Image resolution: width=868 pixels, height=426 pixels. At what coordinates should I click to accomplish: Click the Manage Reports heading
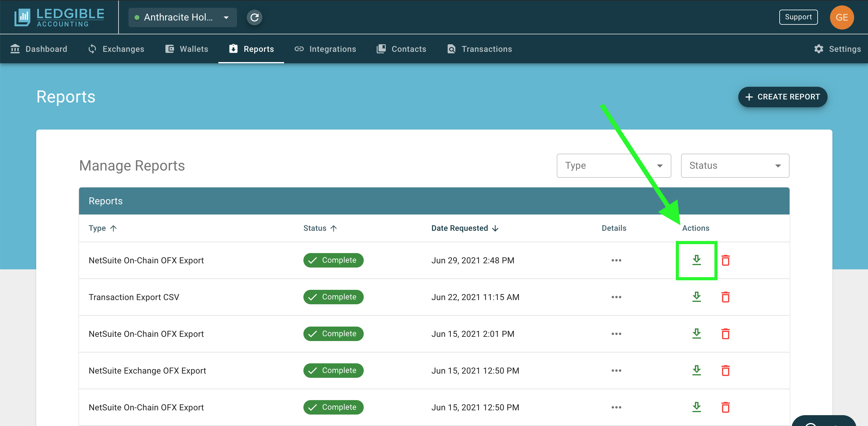(x=132, y=166)
